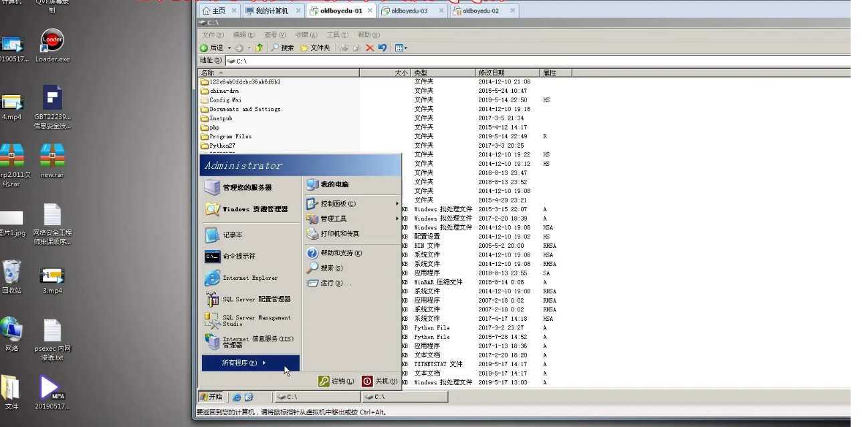Select Loader.exe on host desktop
The height and width of the screenshot is (427, 868).
[52, 45]
